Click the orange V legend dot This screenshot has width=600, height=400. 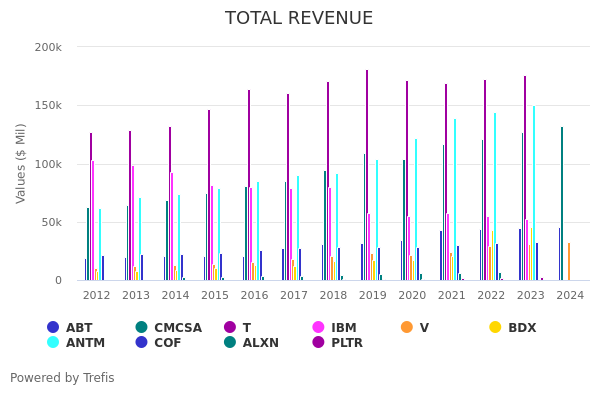(x=407, y=328)
